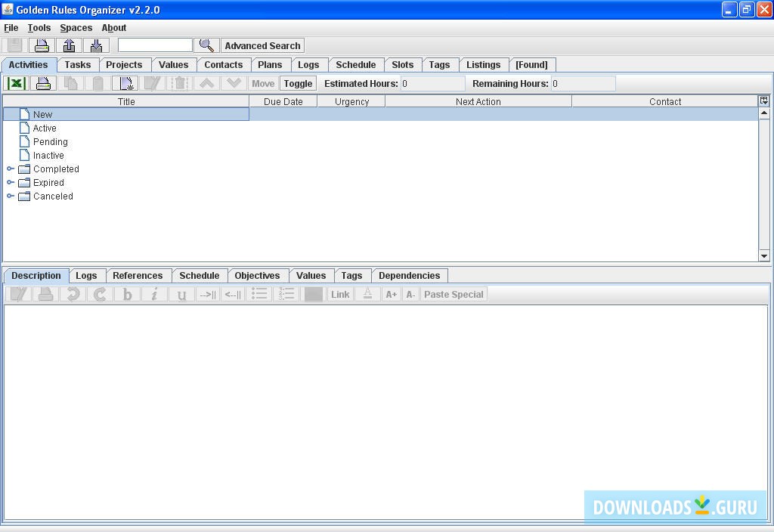Click the download arrow icon in top toolbar
This screenshot has width=774, height=532.
coord(96,45)
